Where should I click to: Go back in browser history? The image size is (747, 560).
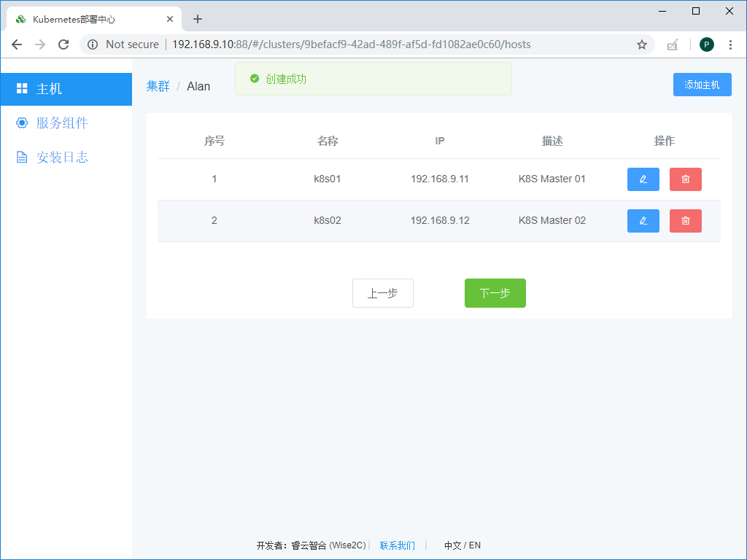[x=17, y=44]
